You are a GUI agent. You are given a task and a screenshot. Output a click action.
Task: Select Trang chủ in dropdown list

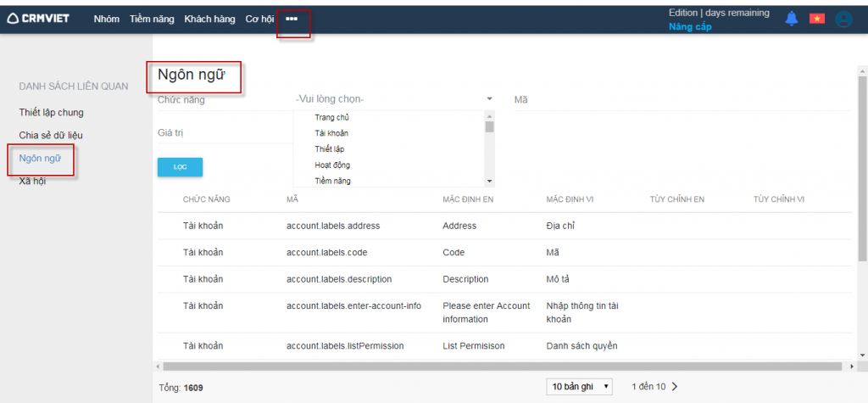pos(331,118)
